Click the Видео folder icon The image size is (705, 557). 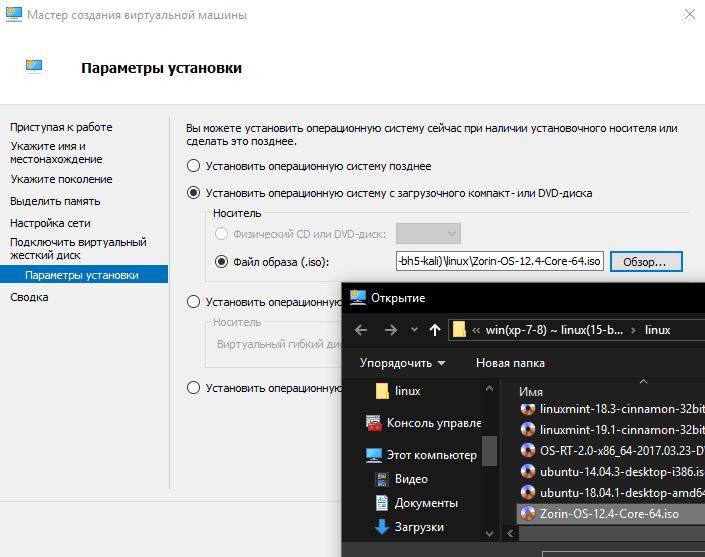382,479
